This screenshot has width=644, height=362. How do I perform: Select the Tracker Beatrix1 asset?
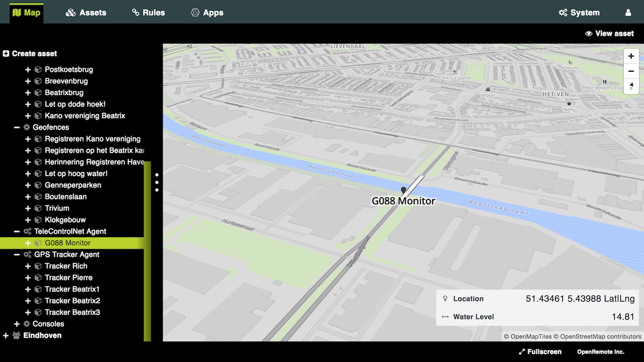72,289
